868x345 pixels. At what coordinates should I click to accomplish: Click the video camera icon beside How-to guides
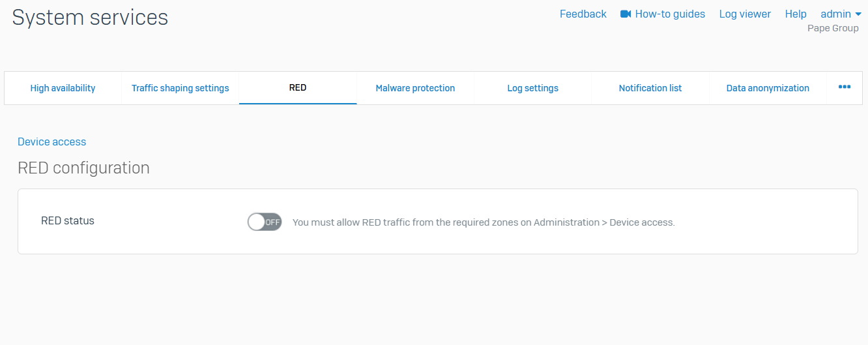(626, 14)
